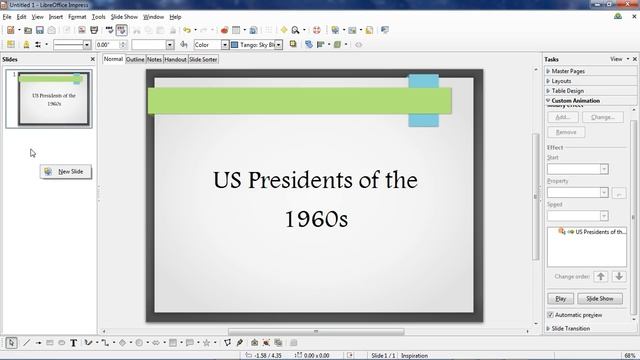Screen dimensions: 640x360
Task: Click the New document icon
Action: click(x=11, y=30)
